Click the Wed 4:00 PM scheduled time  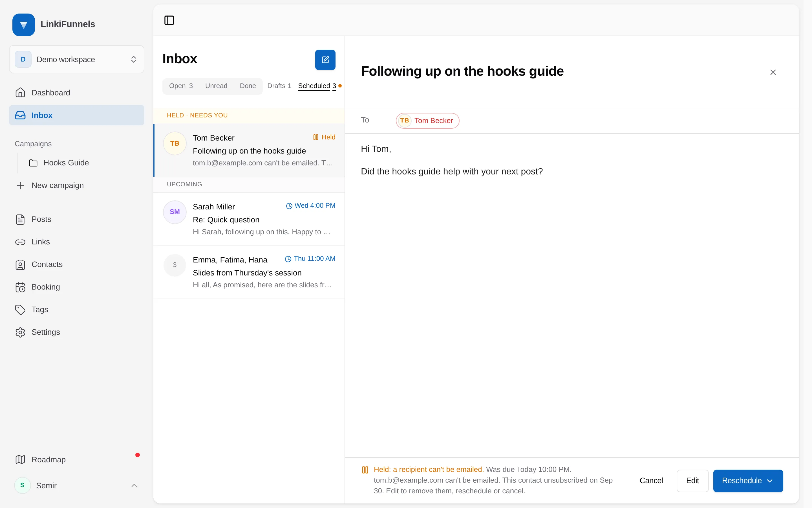pos(310,206)
